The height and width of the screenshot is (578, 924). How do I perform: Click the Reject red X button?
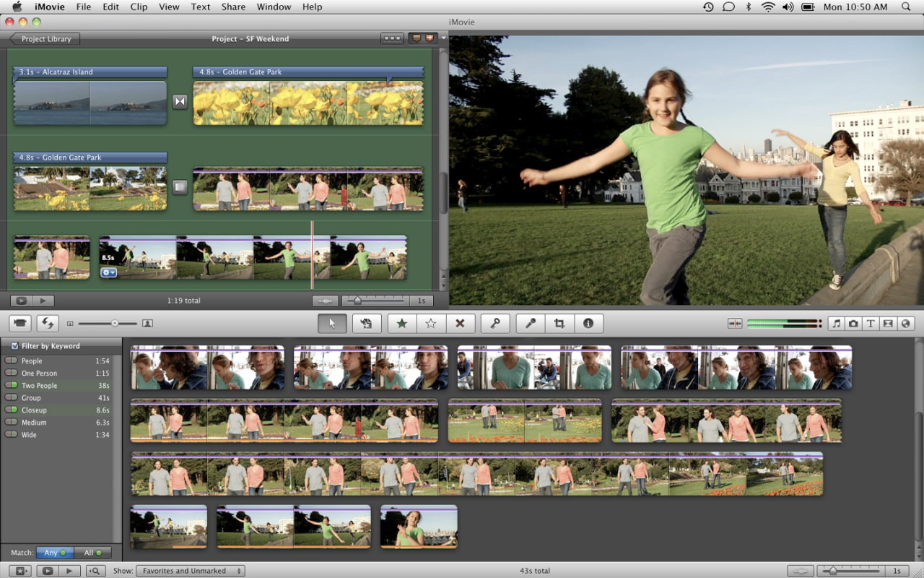[460, 324]
